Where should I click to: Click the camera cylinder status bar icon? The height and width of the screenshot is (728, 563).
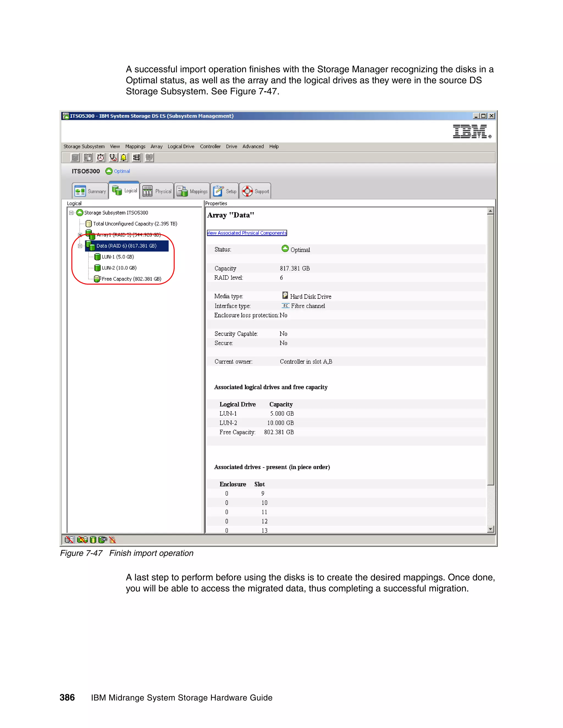click(x=103, y=540)
